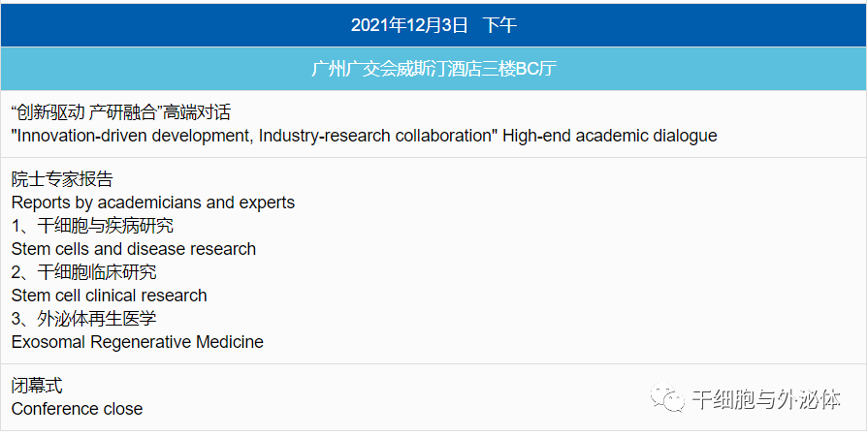Click High-end academic dialogue phrase
Viewport: 868px width, 437px height.
(x=610, y=136)
